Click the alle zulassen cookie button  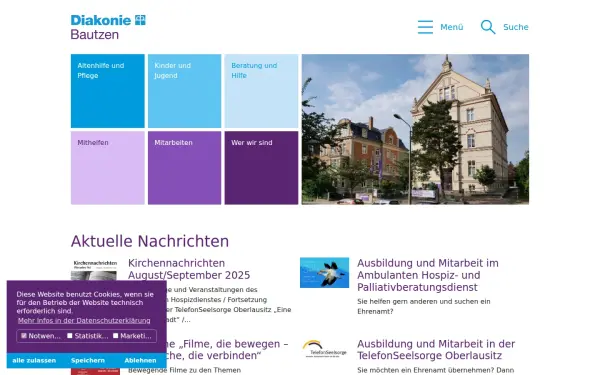click(x=34, y=360)
